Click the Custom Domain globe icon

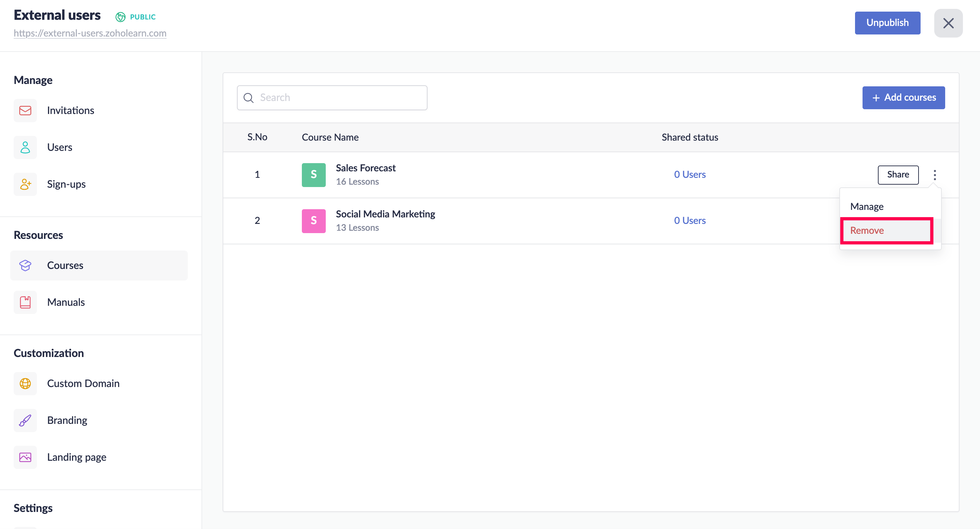(x=25, y=383)
